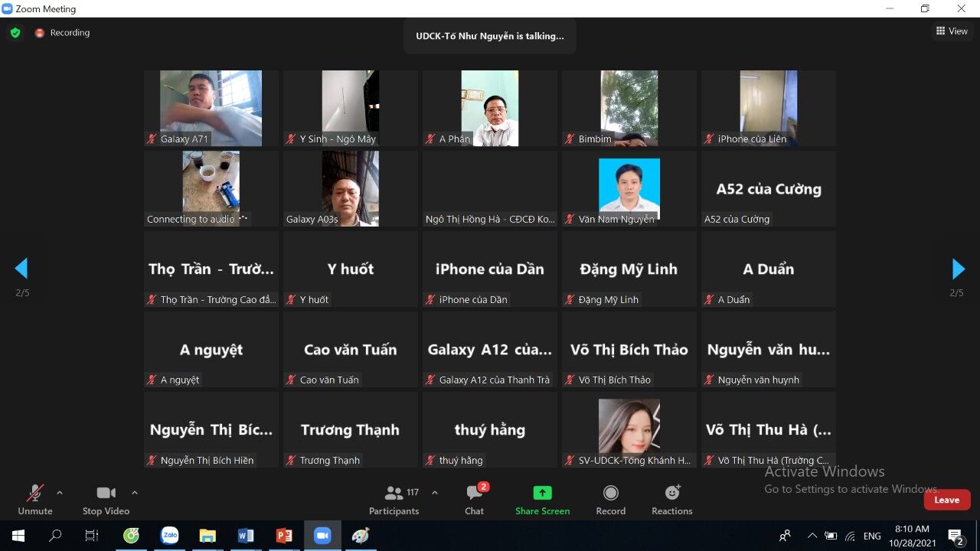The height and width of the screenshot is (551, 980).
Task: Open video options arrow beside Stop Video
Action: [x=135, y=492]
